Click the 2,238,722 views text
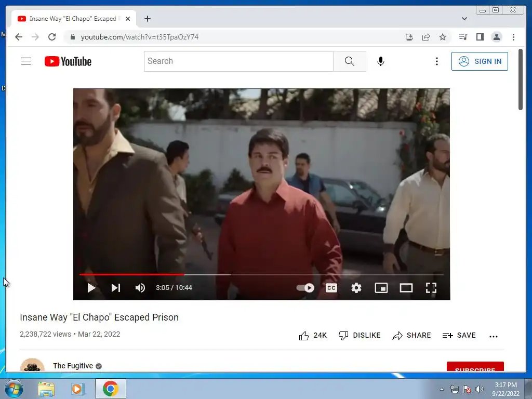The image size is (532, 399). coord(46,334)
